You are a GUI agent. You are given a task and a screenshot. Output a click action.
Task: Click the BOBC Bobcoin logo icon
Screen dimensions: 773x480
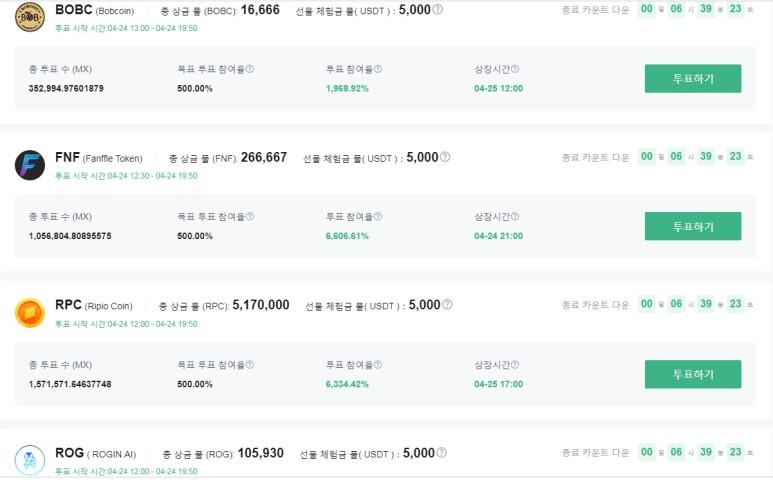click(30, 16)
